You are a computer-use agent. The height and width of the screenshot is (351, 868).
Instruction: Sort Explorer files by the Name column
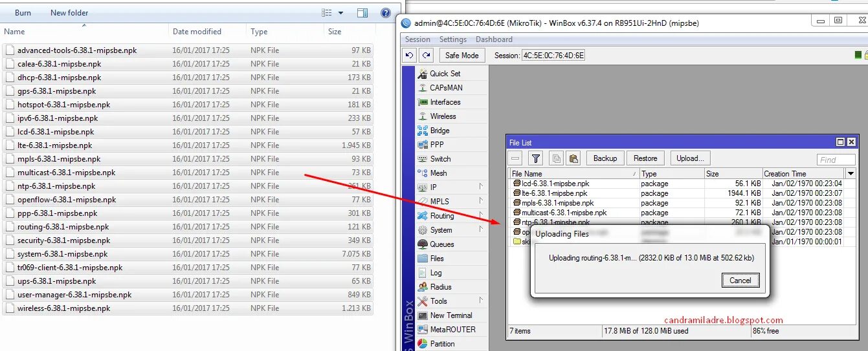(x=84, y=32)
